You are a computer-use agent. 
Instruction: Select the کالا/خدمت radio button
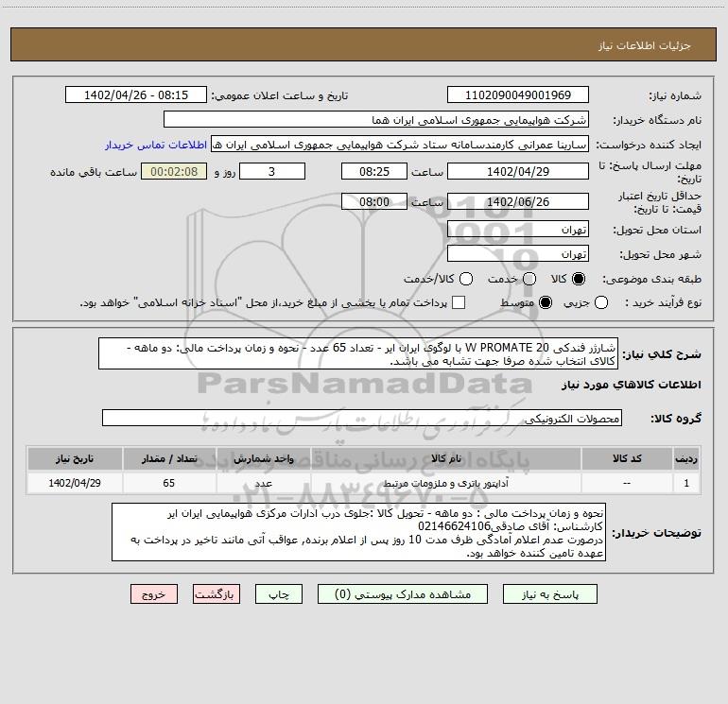click(466, 279)
